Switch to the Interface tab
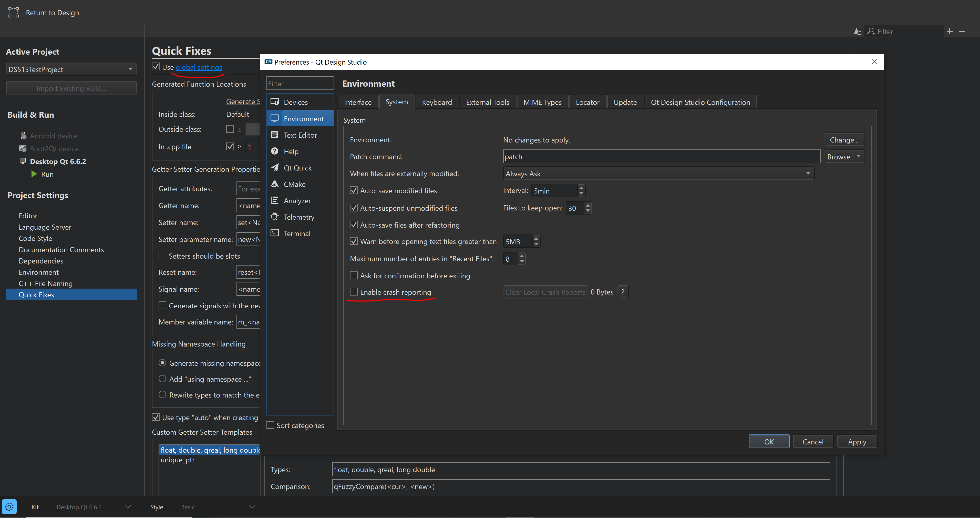 [358, 102]
